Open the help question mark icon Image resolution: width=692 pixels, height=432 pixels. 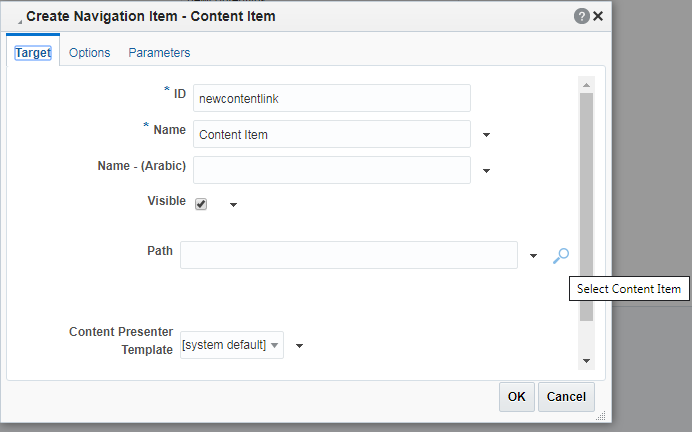582,16
